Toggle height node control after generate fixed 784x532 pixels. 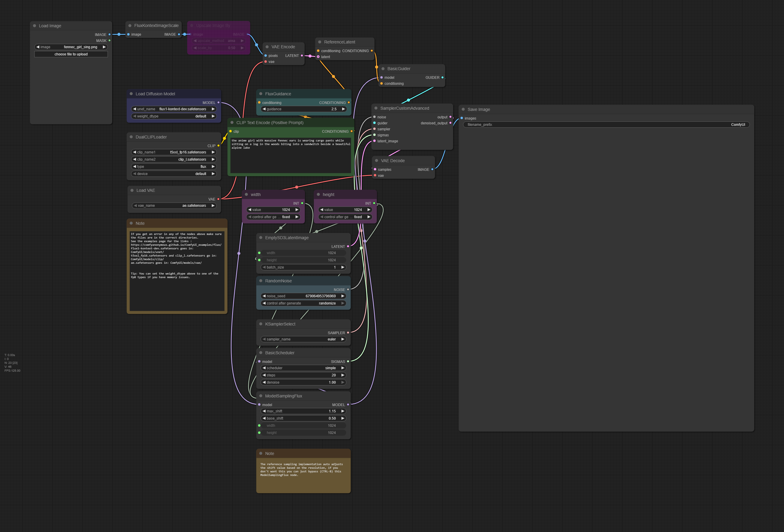(x=345, y=217)
